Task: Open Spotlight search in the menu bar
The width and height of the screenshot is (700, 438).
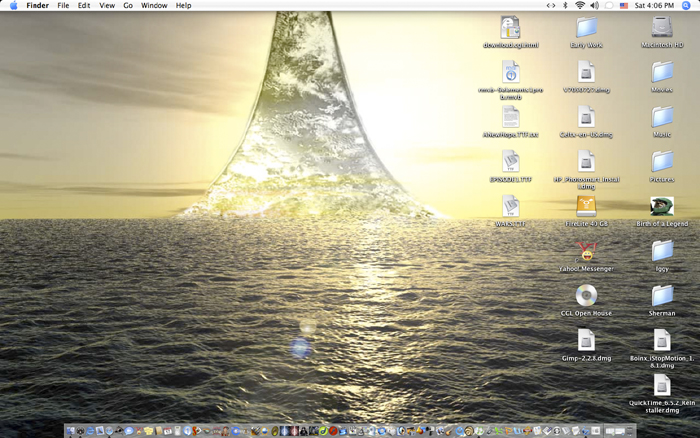Action: tap(686, 5)
